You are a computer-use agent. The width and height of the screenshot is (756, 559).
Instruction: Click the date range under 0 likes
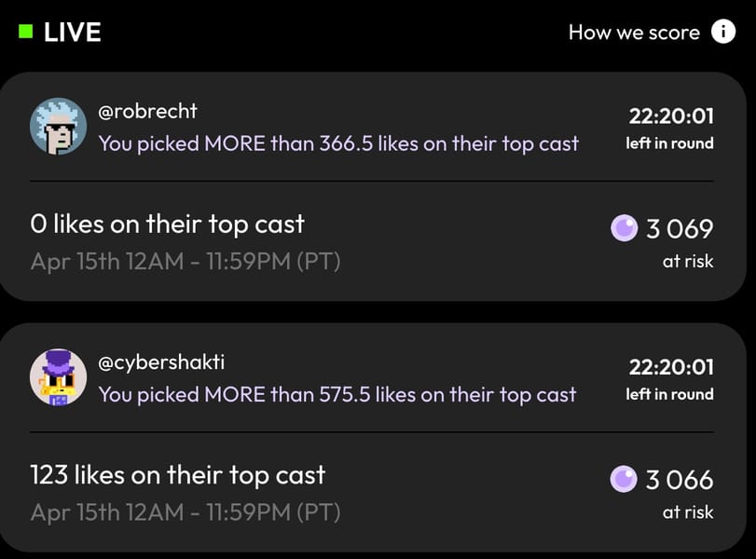coord(186,261)
